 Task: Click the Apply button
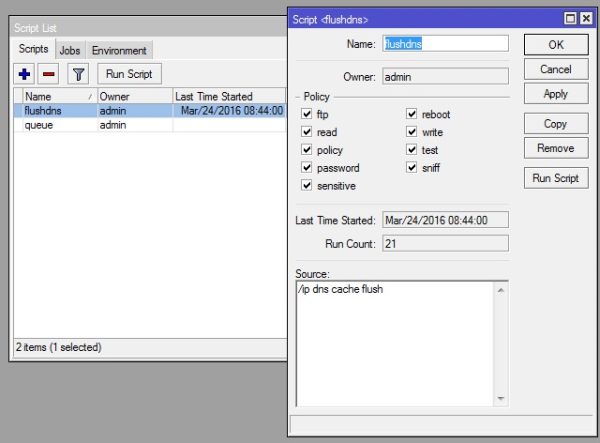556,94
